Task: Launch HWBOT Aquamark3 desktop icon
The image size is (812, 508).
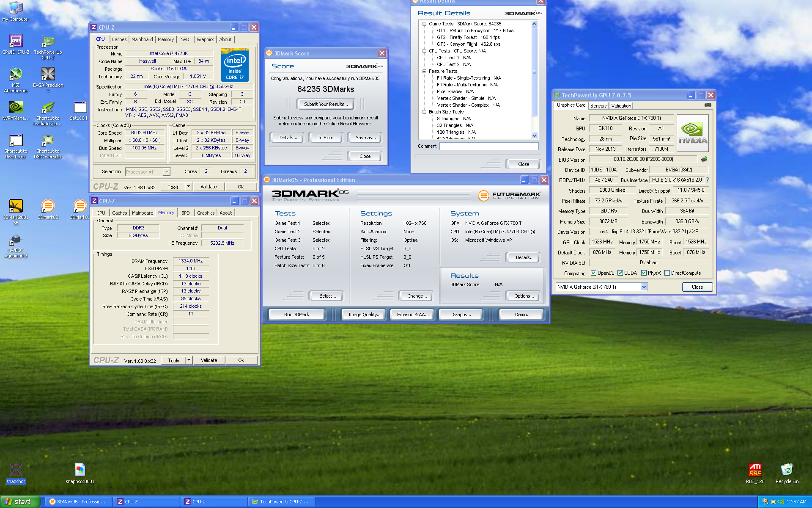Action: pos(16,246)
